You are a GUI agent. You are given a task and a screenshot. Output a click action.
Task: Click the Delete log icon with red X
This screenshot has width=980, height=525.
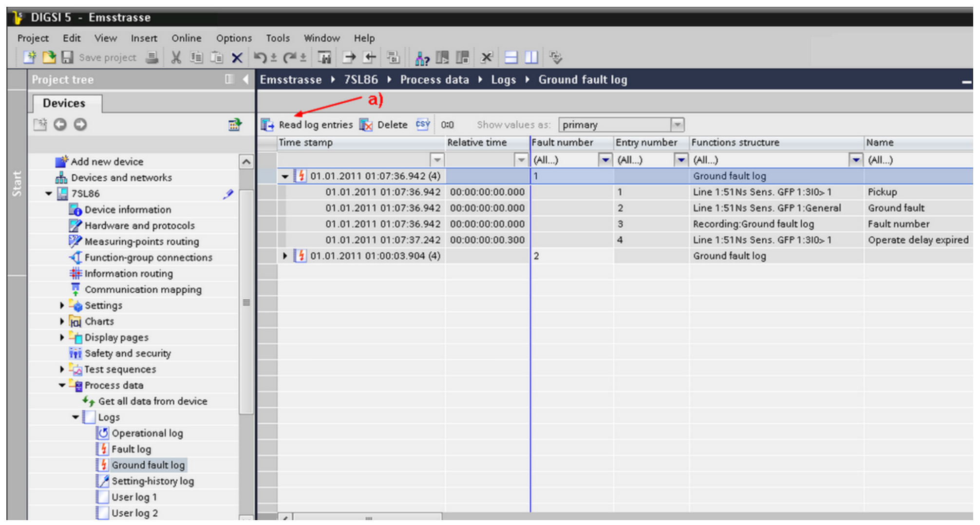(x=366, y=125)
